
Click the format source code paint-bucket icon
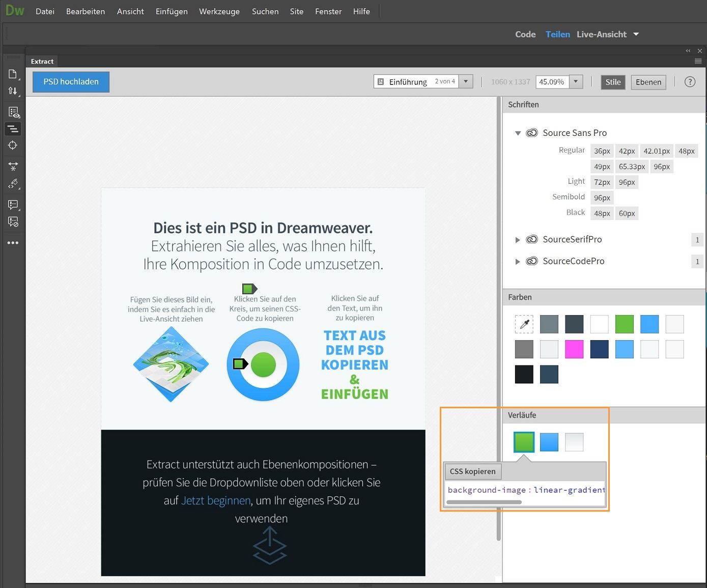tap(13, 184)
